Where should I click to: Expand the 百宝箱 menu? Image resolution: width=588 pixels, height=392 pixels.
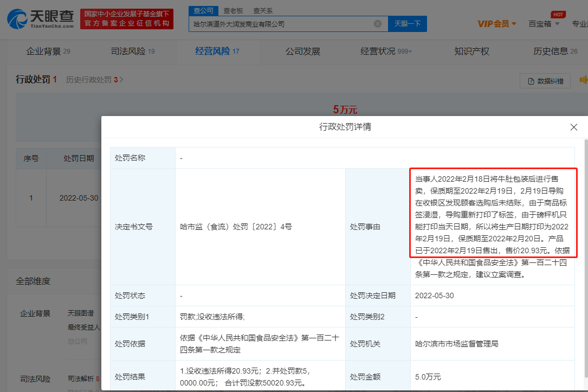[x=543, y=23]
